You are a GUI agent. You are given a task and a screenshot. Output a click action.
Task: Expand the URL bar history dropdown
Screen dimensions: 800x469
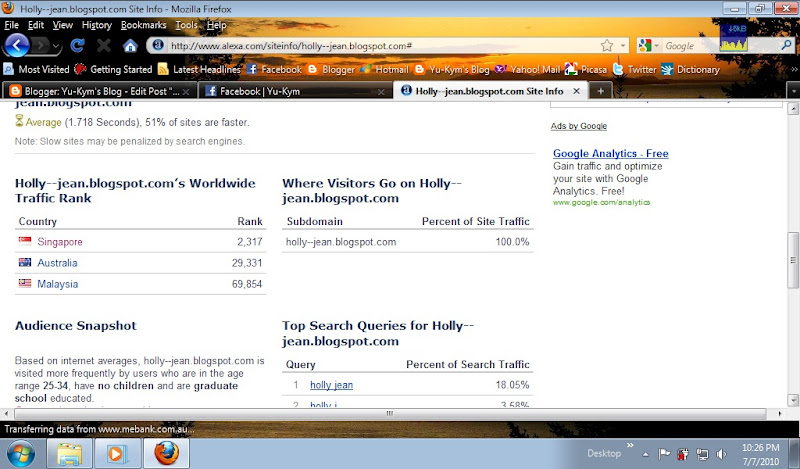click(x=623, y=46)
